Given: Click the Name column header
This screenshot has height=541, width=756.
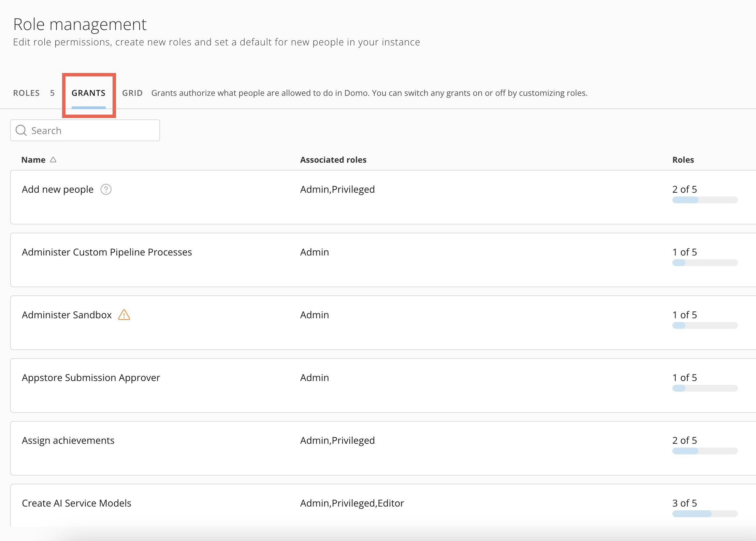Looking at the screenshot, I should [33, 160].
